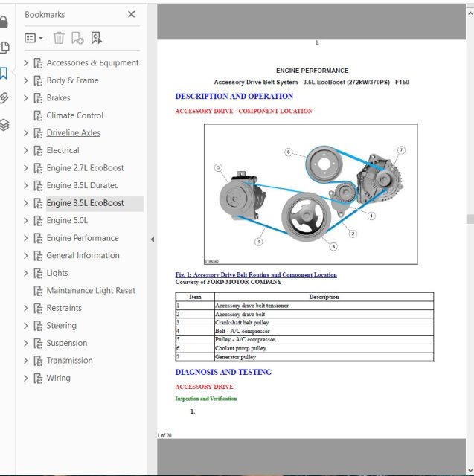Collapse the navigation pane with the arrow

tap(152, 239)
